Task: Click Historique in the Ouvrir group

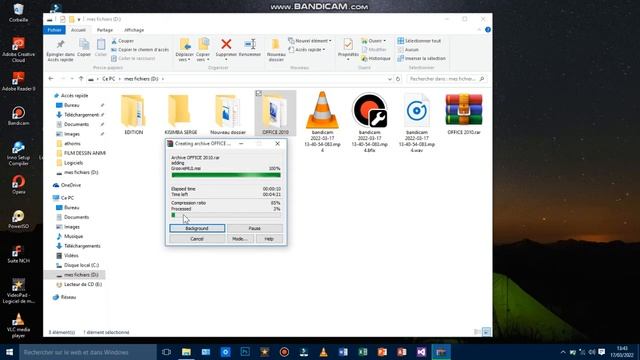Action: click(x=376, y=58)
